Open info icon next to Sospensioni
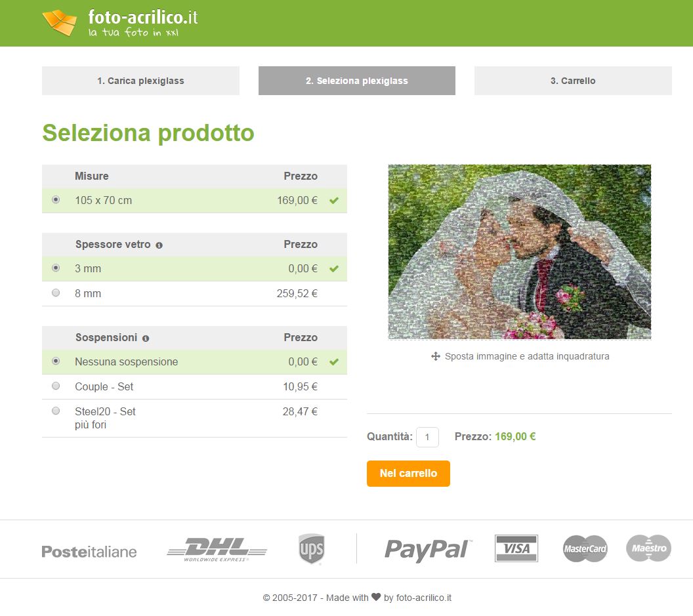693x616 pixels. [x=146, y=339]
